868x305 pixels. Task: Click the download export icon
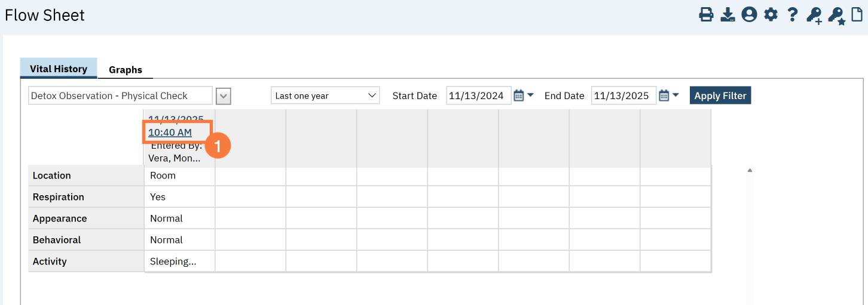coord(728,15)
